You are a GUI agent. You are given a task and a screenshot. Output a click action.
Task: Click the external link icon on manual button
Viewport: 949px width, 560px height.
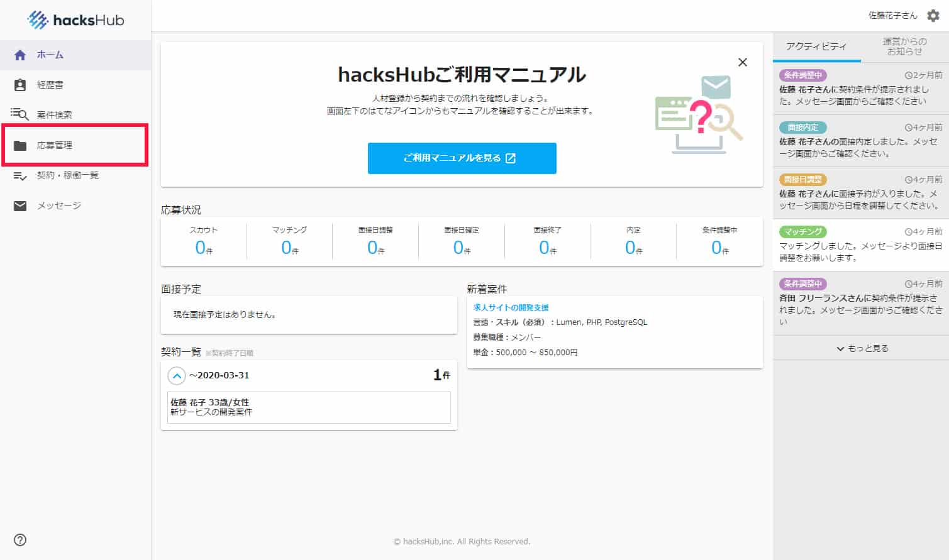coord(511,158)
